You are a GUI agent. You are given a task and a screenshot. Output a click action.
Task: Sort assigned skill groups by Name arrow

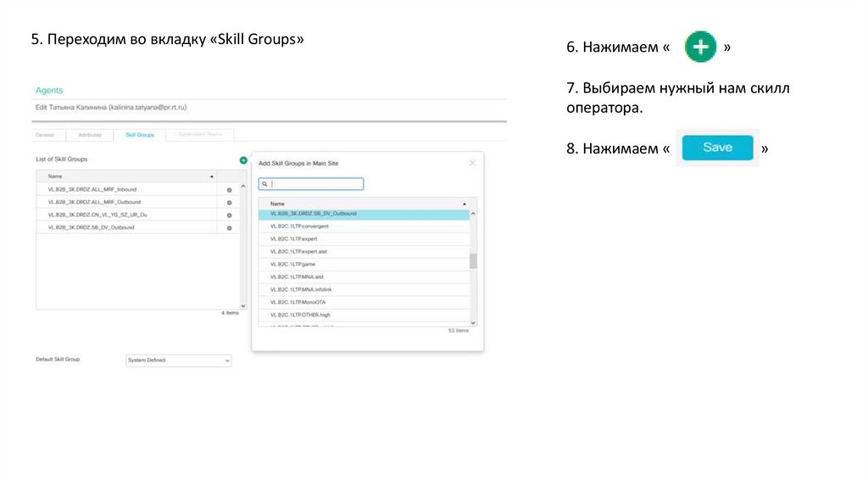click(x=211, y=176)
